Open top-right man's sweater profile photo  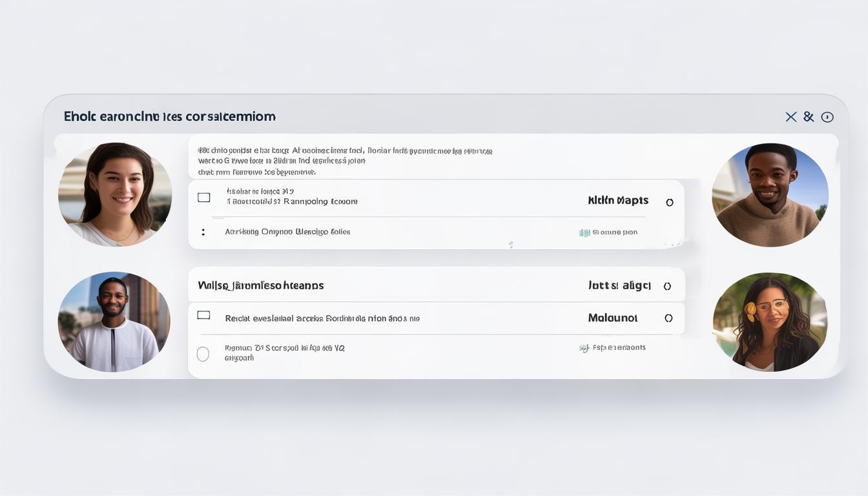click(x=770, y=195)
